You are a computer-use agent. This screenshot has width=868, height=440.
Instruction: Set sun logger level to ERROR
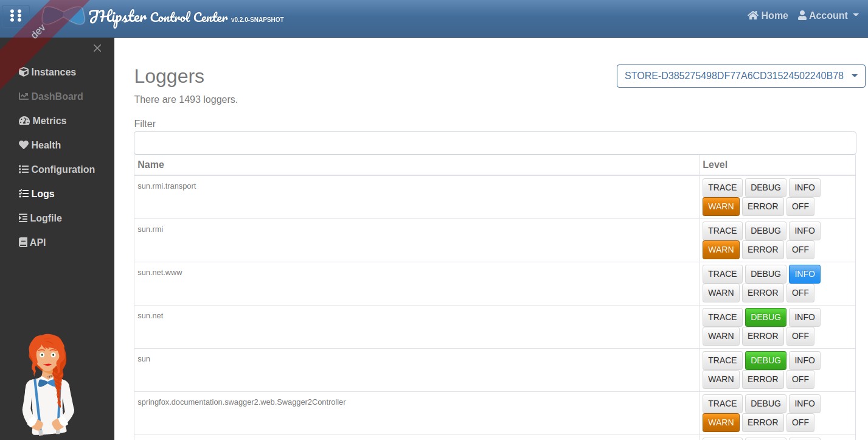click(763, 379)
